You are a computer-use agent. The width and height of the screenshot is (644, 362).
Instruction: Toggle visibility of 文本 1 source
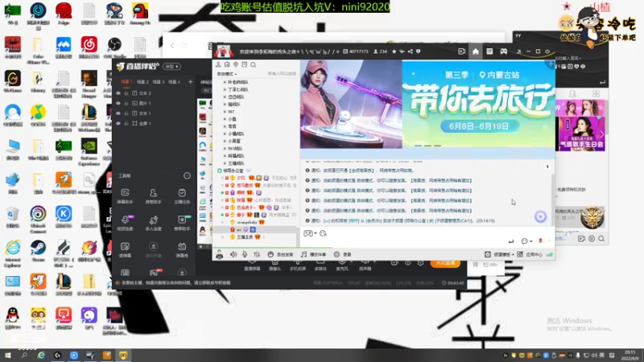(118, 113)
